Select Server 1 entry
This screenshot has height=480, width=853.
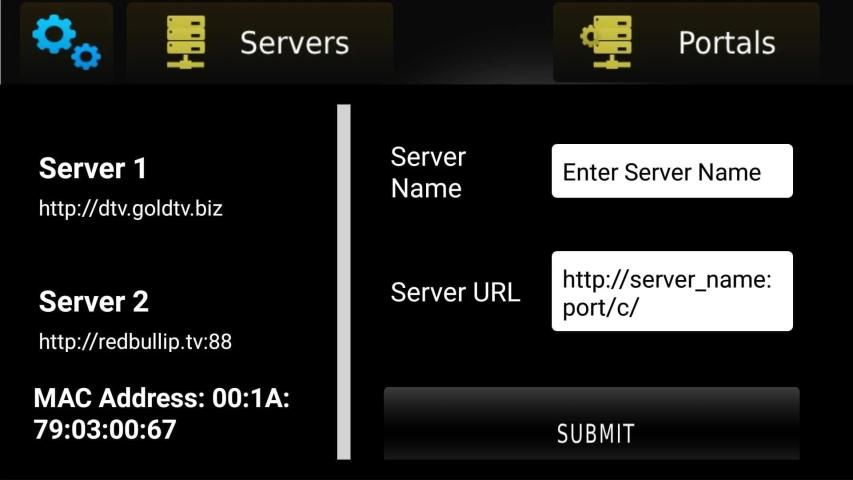coord(131,187)
